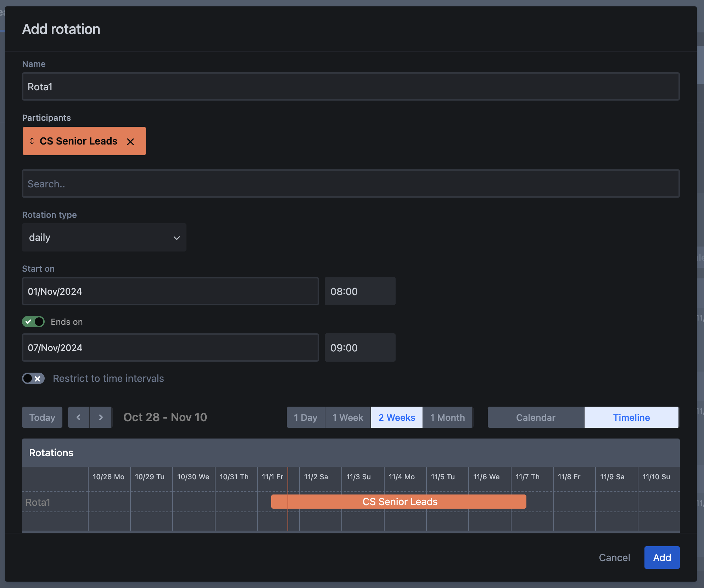Open end time 09:00 selector
704x588 pixels.
pyautogui.click(x=360, y=347)
